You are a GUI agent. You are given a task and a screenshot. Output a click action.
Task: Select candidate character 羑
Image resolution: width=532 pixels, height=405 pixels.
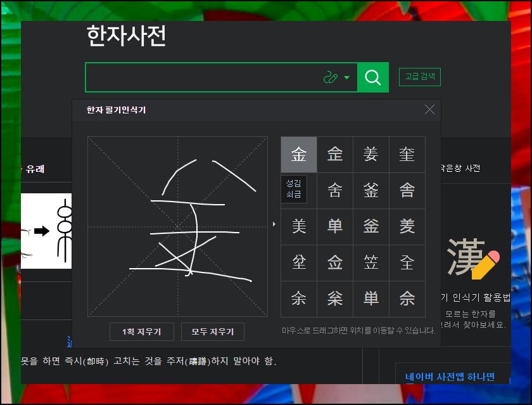[407, 226]
